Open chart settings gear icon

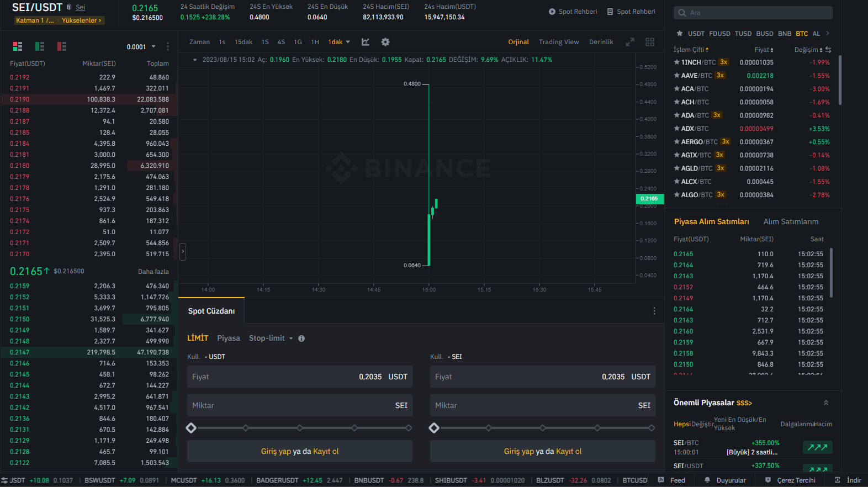click(385, 42)
